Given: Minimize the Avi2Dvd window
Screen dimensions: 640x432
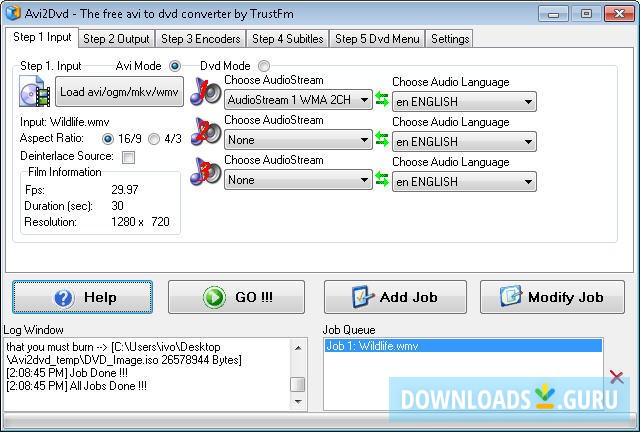Looking at the screenshot, I should coord(553,14).
